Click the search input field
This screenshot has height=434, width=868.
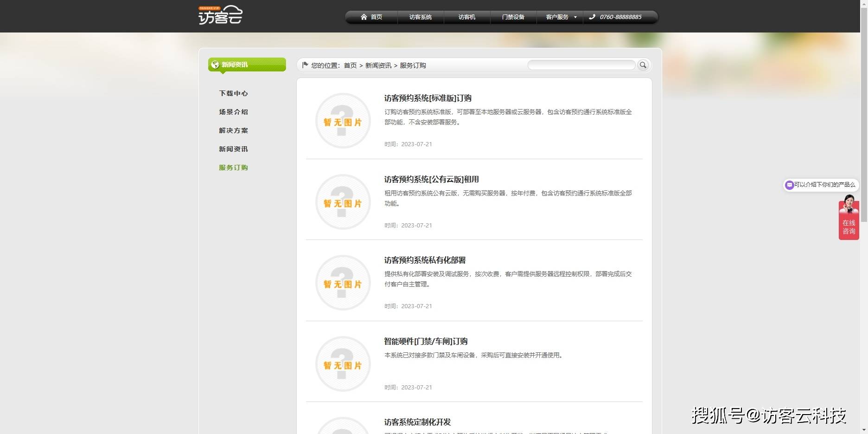(581, 65)
